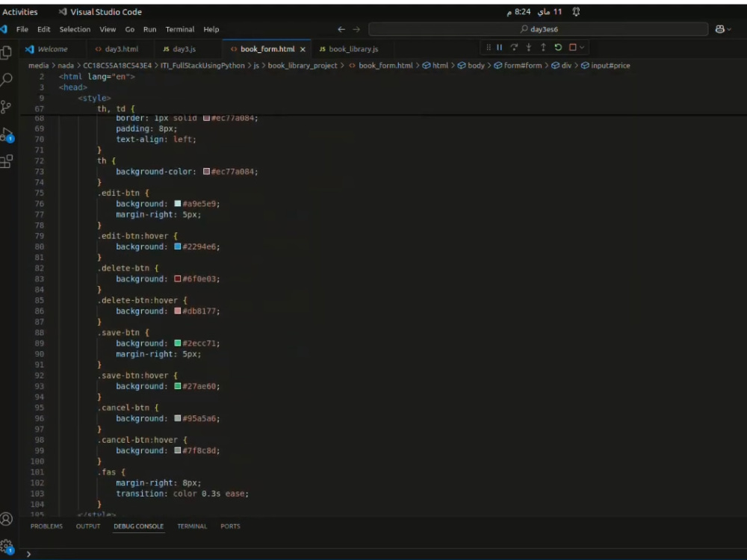This screenshot has width=747, height=560.
Task: Switch to the day3.html tab
Action: (117, 49)
